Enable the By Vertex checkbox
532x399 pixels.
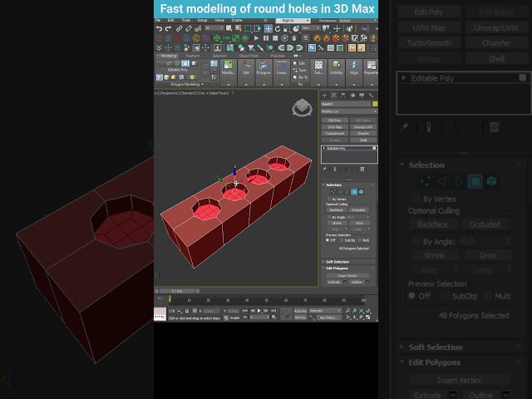pyautogui.click(x=329, y=199)
